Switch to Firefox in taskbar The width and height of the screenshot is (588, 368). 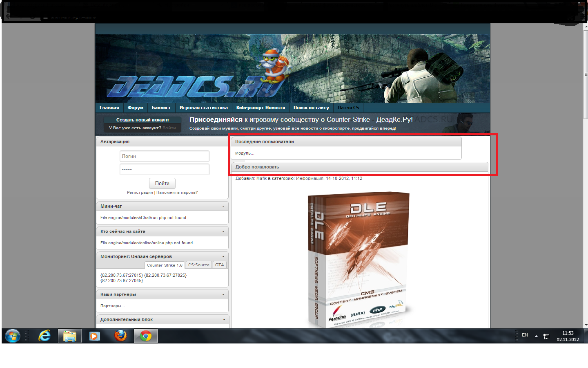tap(120, 336)
